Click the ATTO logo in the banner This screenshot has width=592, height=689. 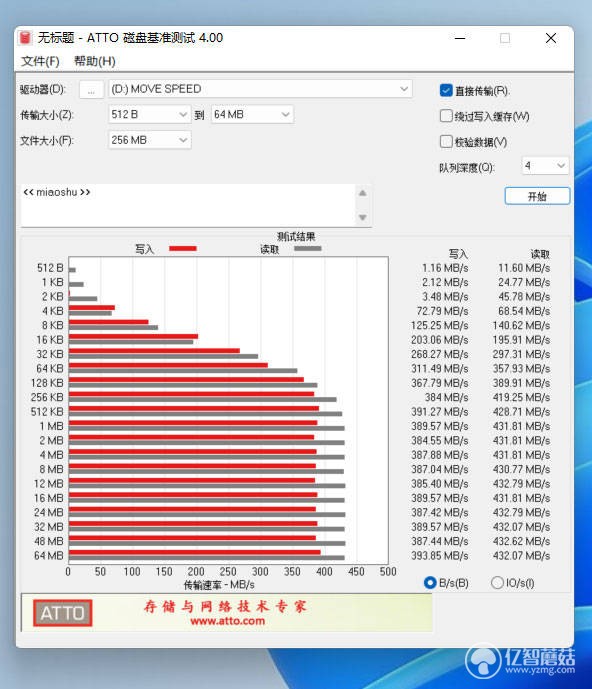point(62,613)
